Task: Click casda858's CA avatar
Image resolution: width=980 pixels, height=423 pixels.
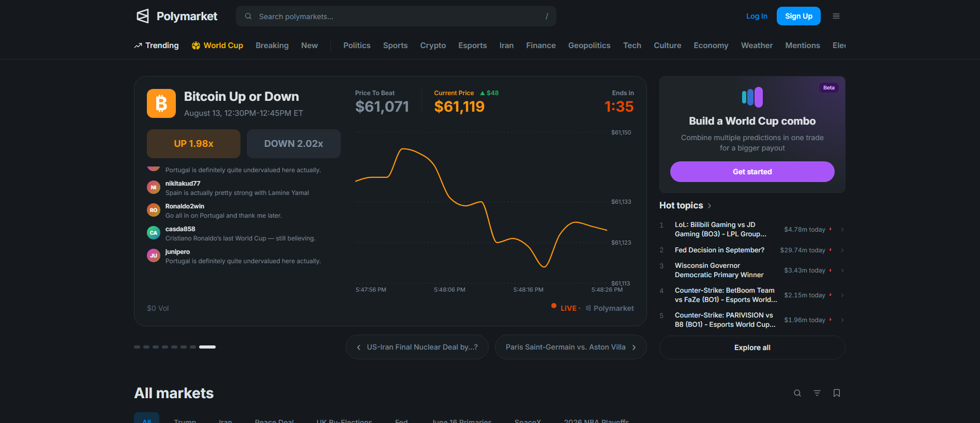Action: pyautogui.click(x=154, y=233)
